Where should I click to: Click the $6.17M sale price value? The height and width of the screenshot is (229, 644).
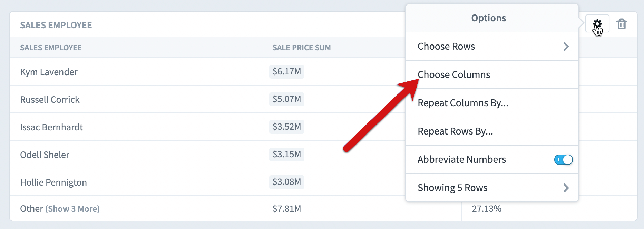[x=287, y=72]
